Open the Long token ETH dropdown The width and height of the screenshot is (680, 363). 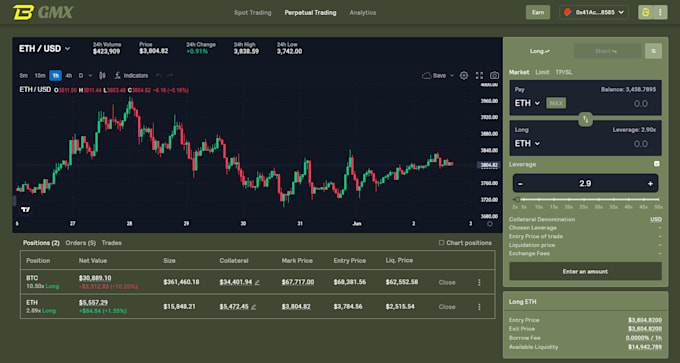pos(527,144)
